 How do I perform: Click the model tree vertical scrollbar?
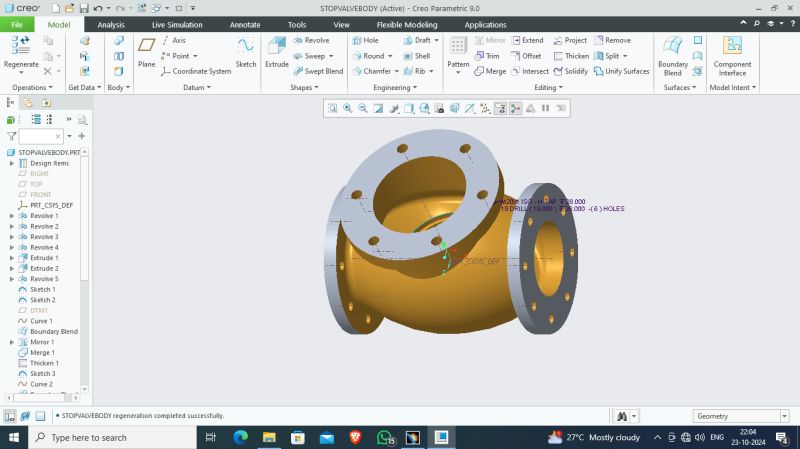coord(85,219)
